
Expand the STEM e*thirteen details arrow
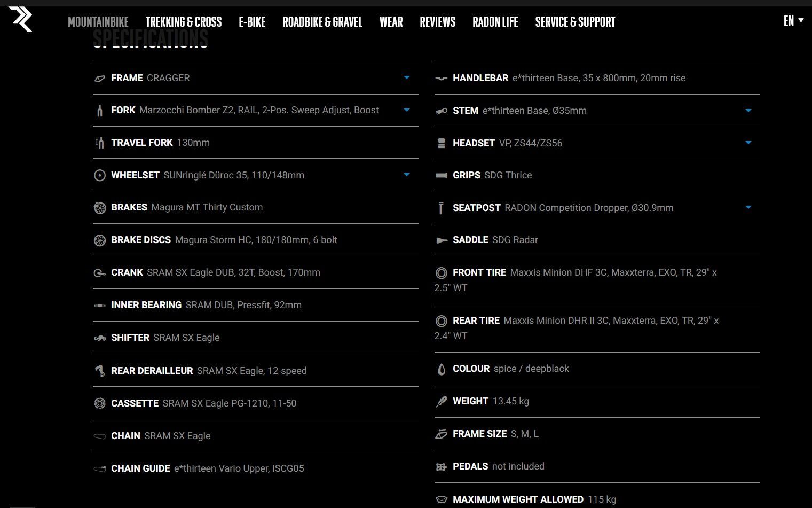pyautogui.click(x=748, y=111)
